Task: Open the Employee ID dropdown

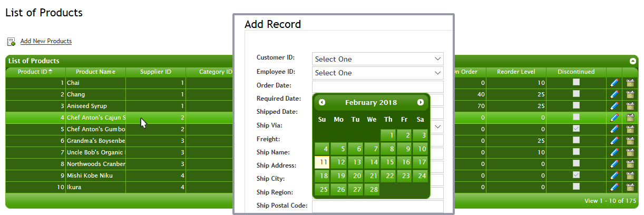Action: tap(378, 73)
